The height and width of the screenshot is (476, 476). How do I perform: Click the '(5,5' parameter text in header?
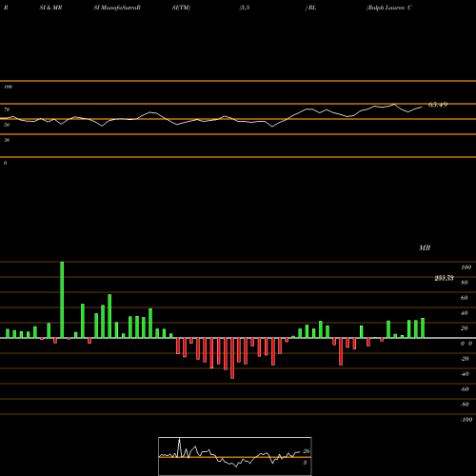[245, 8]
